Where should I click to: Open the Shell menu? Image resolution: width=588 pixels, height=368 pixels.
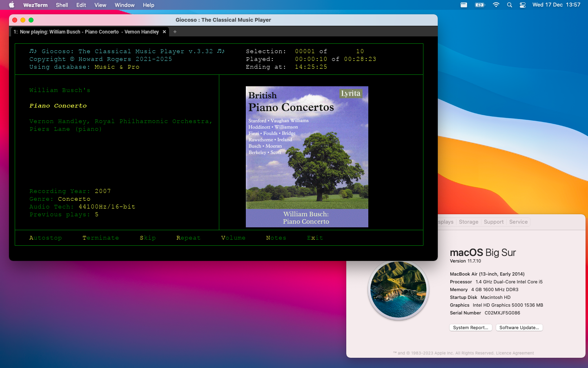[x=62, y=5]
